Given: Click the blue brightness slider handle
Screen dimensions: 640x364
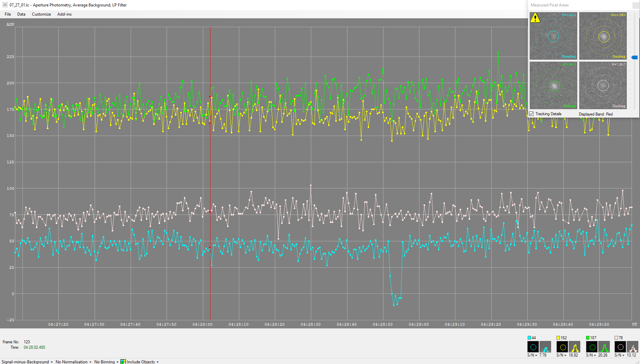Looking at the screenshot, I should pyautogui.click(x=634, y=58).
